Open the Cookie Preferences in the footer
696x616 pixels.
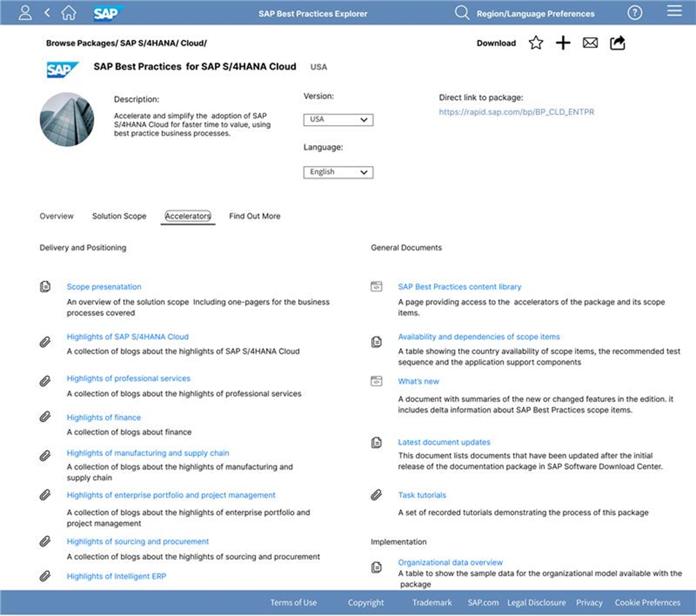[x=647, y=602]
